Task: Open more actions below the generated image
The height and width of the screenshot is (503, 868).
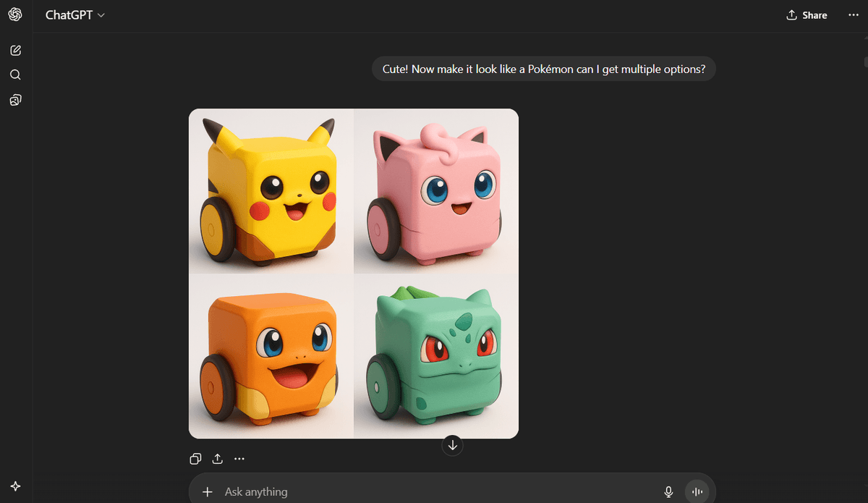Action: pyautogui.click(x=239, y=459)
